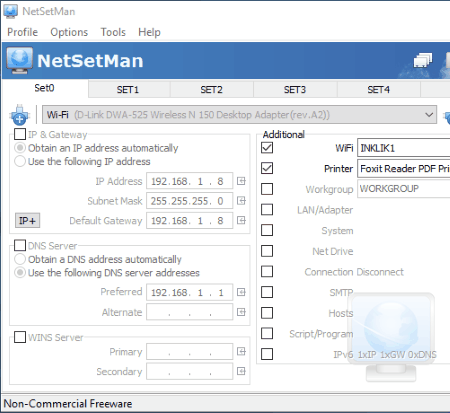Switch to the SET4 tab
The height and width of the screenshot is (413, 450).
pyautogui.click(x=379, y=90)
